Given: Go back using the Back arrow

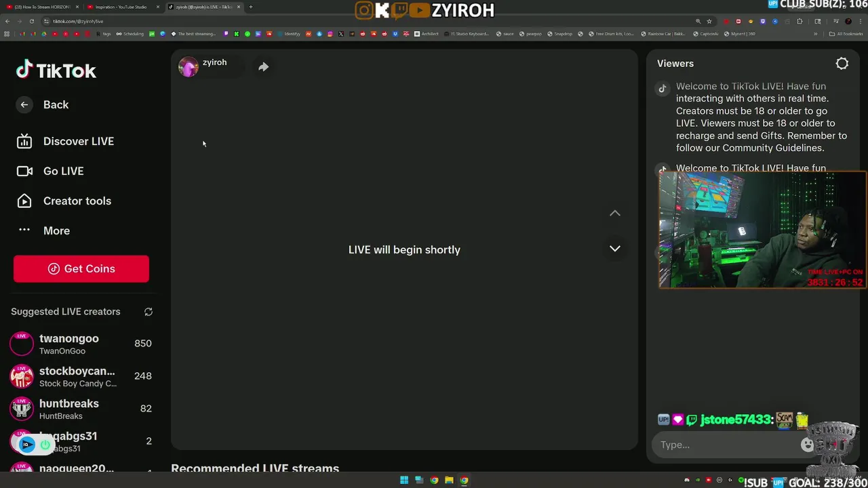Looking at the screenshot, I should click(x=24, y=104).
